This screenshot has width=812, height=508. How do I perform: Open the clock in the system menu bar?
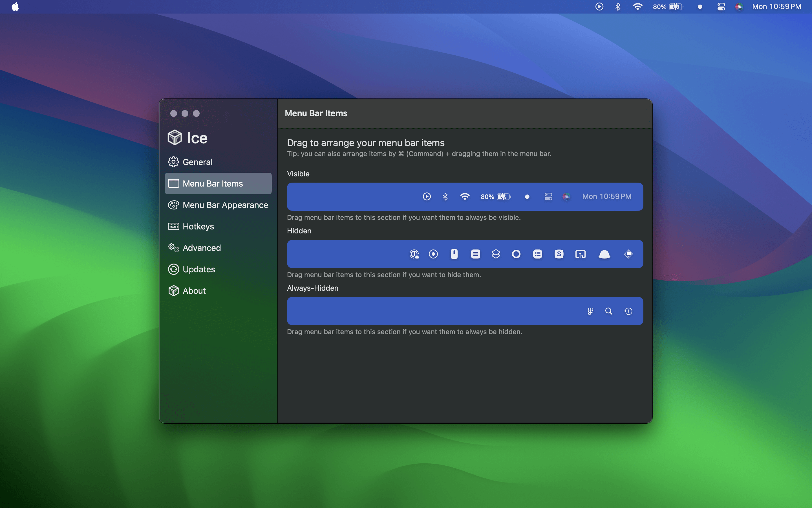[776, 7]
